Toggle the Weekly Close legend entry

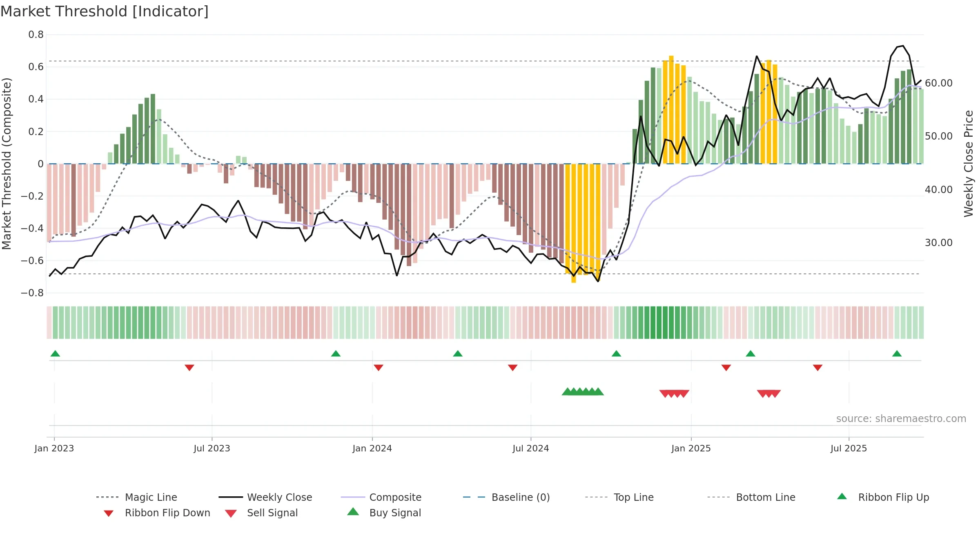tap(265, 497)
